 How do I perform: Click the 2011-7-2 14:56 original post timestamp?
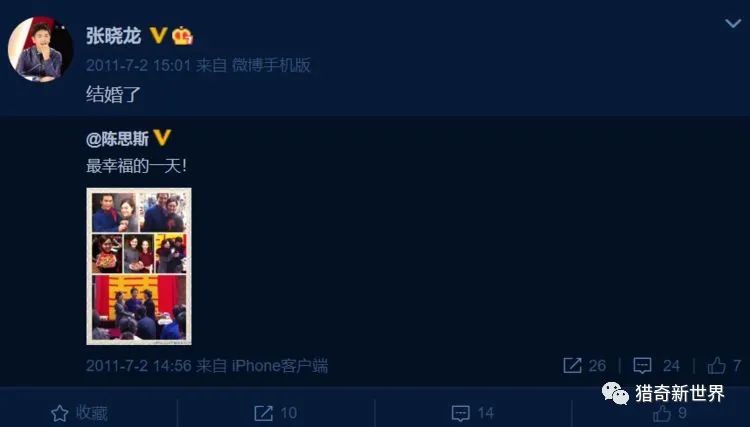[138, 366]
